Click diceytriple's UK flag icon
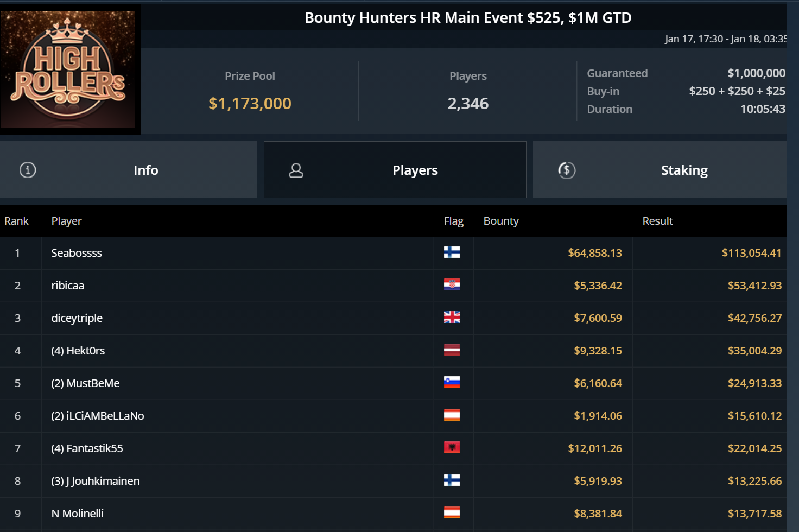799x532 pixels. click(452, 317)
